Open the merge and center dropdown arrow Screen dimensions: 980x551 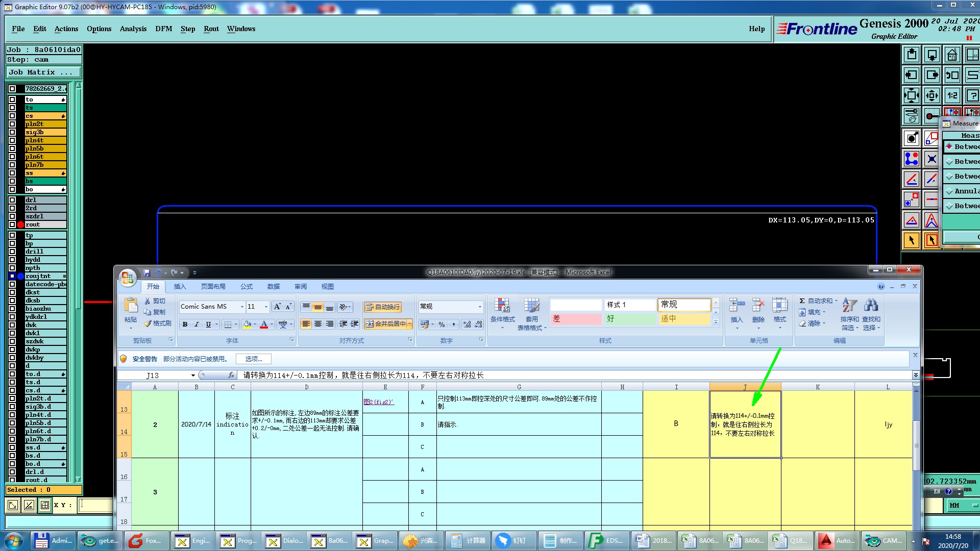tap(409, 324)
